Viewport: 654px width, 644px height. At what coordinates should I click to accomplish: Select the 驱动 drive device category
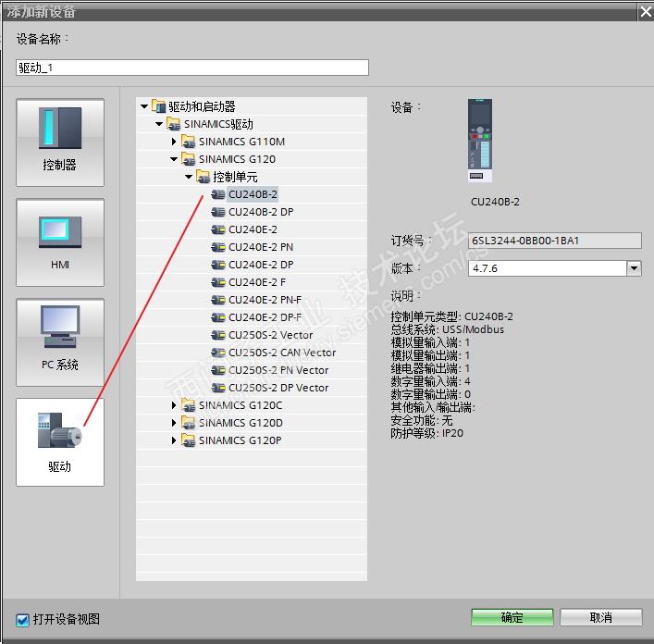point(60,442)
